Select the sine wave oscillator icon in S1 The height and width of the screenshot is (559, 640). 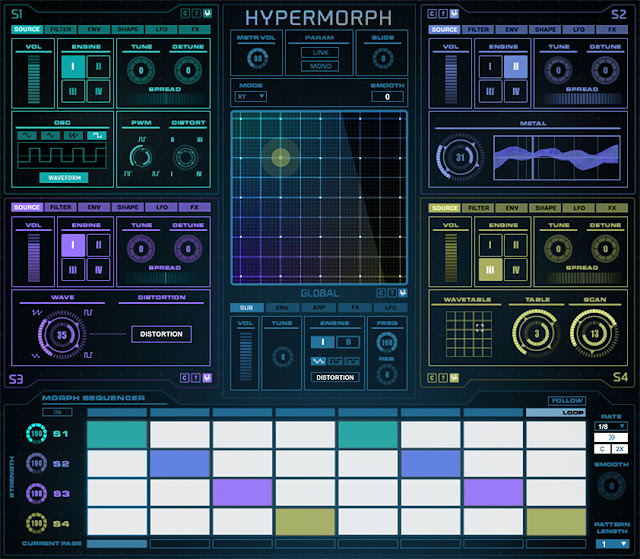(27, 135)
